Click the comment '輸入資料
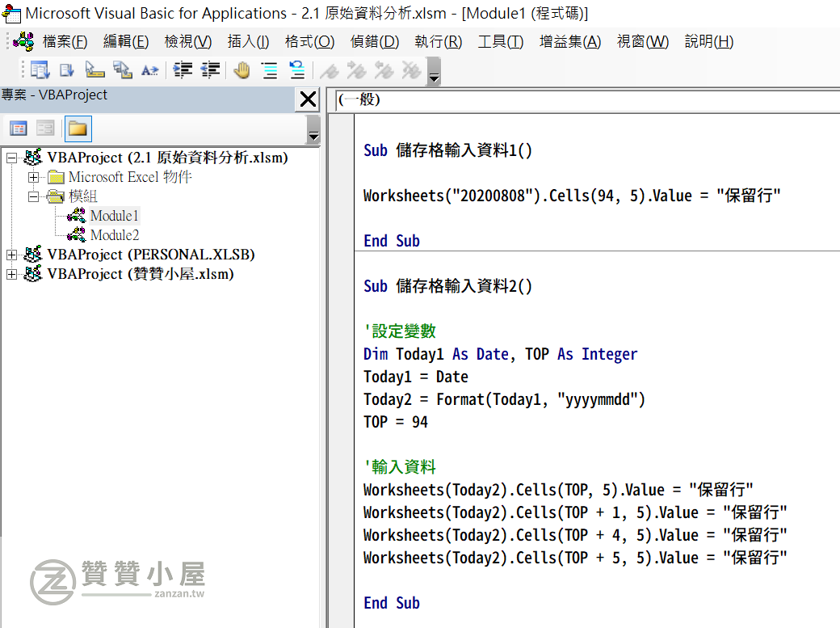Screen dimensions: 840x628 (400, 466)
